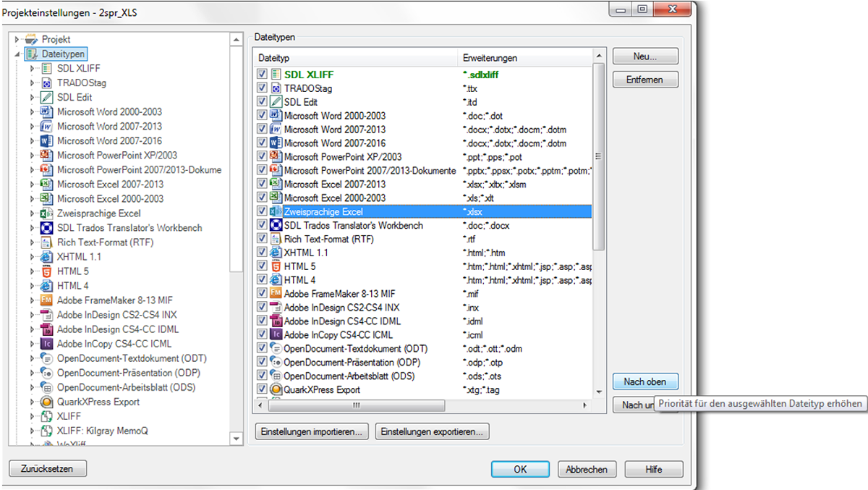868x490 pixels.
Task: Click the TRADOStag icon in the tree
Action: (46, 83)
